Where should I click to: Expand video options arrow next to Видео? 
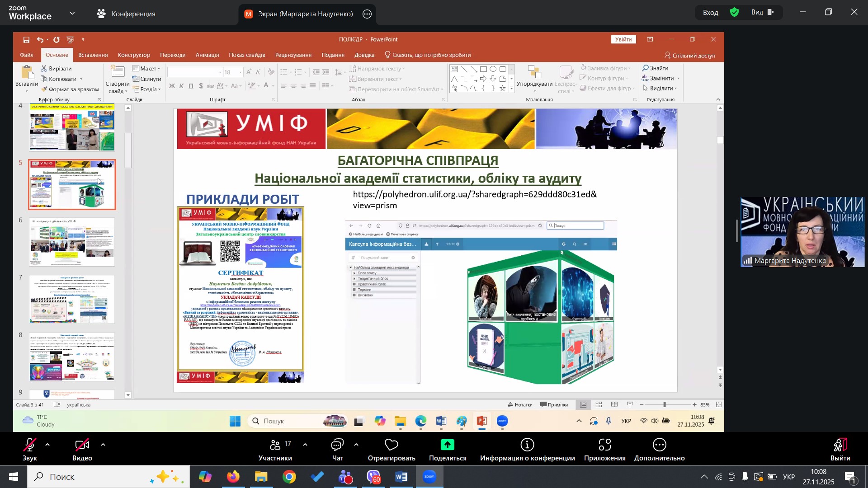[x=103, y=445]
